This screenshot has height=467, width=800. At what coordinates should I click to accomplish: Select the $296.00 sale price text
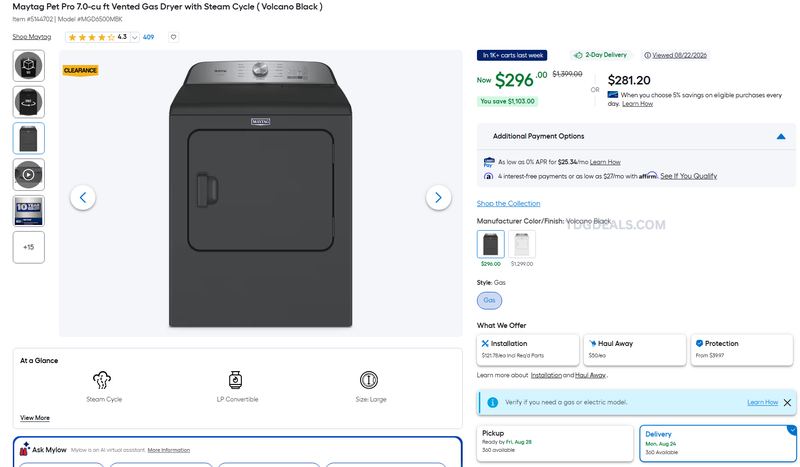coord(520,80)
